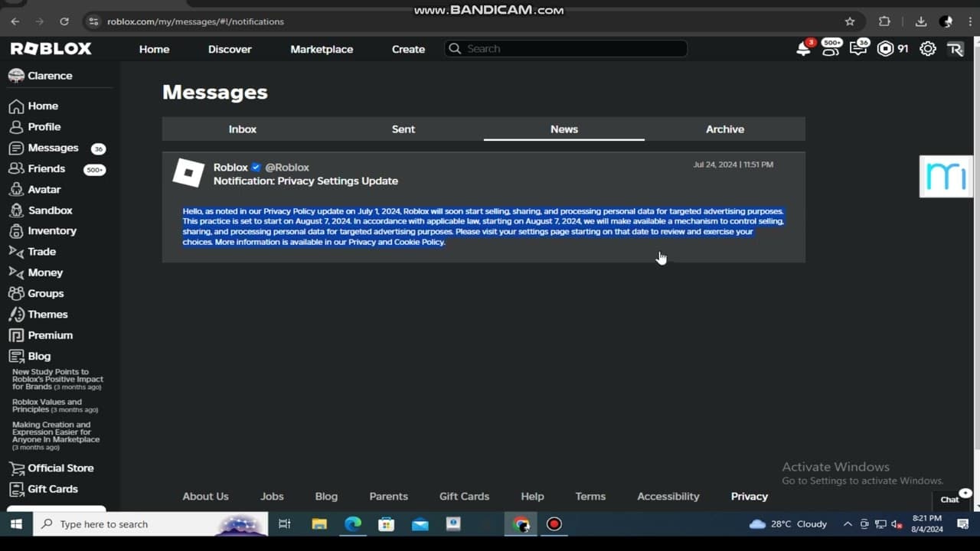Open Profile from the left sidebar

point(44,127)
